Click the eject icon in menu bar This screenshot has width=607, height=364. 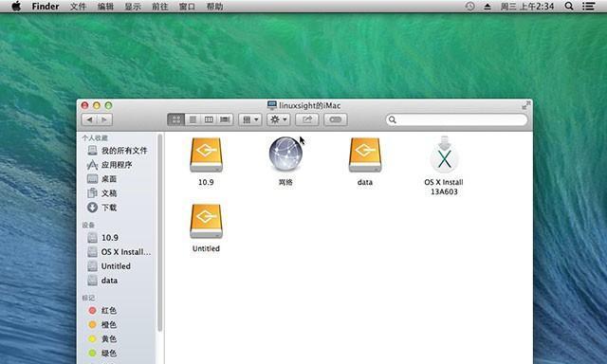tap(487, 7)
